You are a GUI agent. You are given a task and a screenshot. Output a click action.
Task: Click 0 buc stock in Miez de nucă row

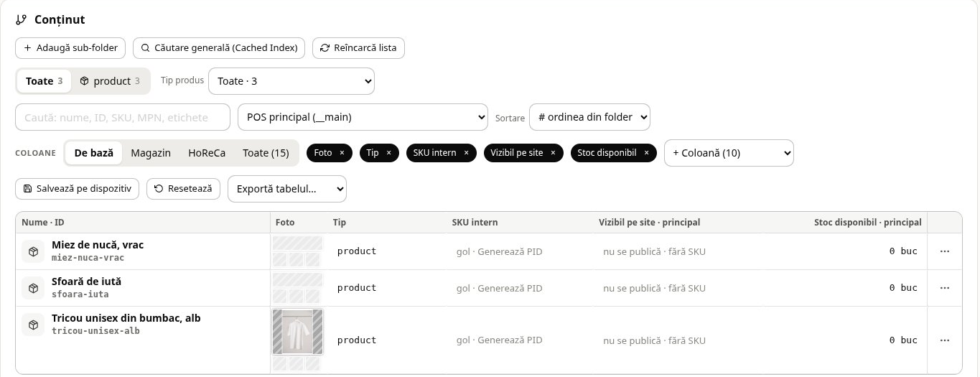pyautogui.click(x=903, y=251)
